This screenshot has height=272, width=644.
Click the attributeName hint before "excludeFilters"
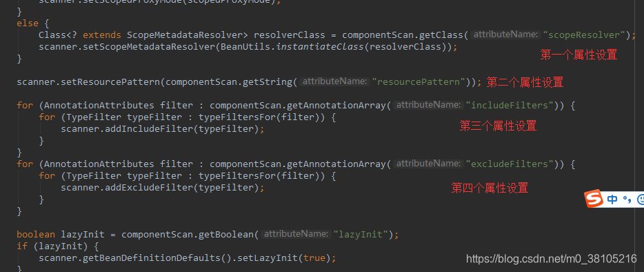click(428, 164)
